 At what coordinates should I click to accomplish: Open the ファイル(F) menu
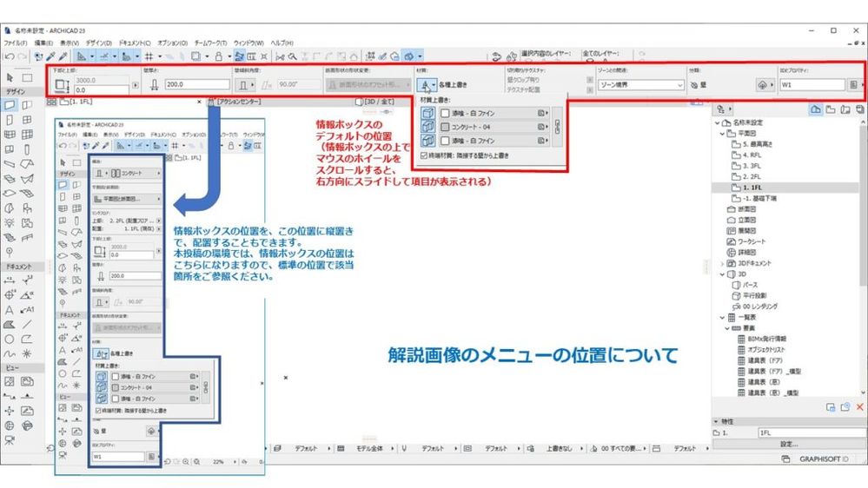tap(16, 43)
